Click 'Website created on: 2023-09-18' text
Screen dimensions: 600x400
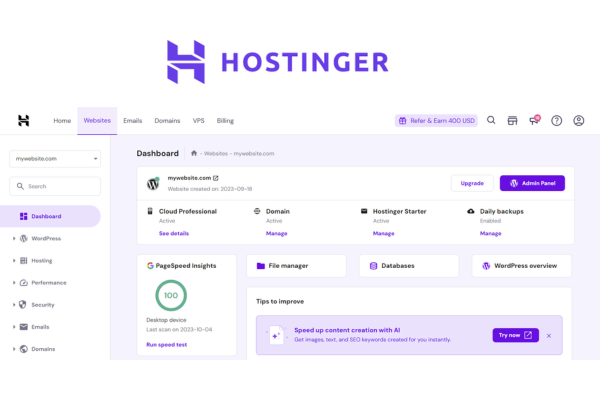pos(210,189)
